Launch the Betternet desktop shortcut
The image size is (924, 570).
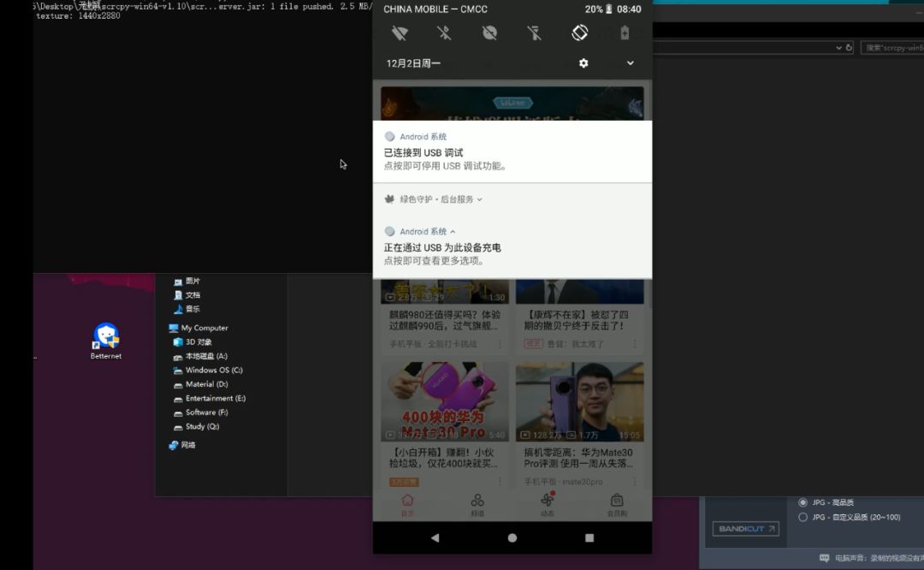(106, 341)
